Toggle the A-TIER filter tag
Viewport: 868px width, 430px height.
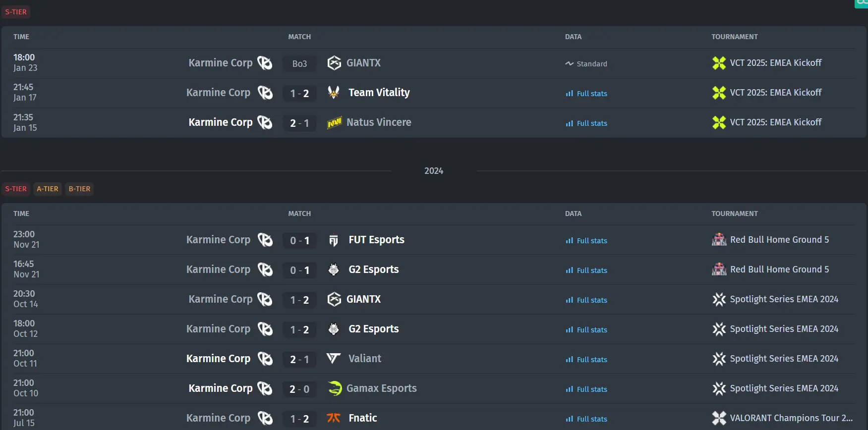point(48,189)
